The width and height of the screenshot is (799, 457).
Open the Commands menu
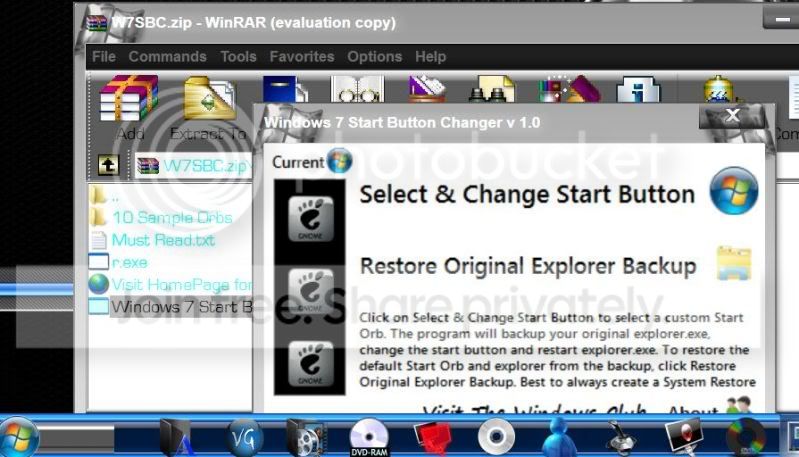click(167, 57)
